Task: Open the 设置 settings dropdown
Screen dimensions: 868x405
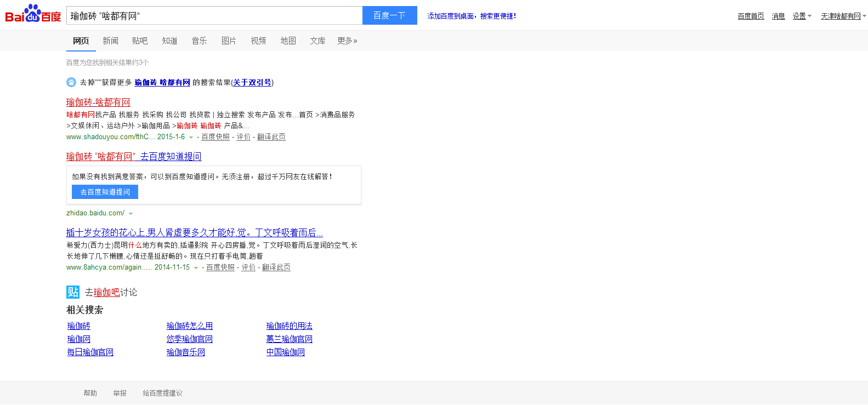Action: (x=801, y=16)
